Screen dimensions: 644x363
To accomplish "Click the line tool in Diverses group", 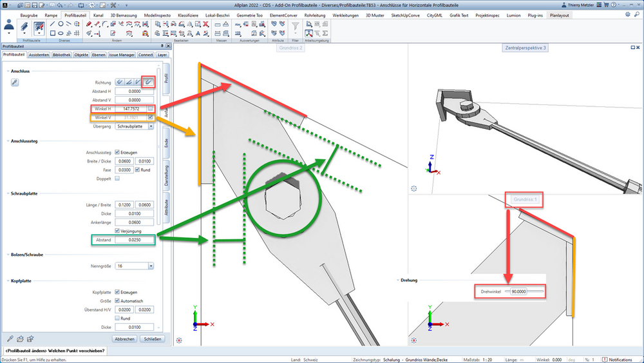I will click(53, 25).
